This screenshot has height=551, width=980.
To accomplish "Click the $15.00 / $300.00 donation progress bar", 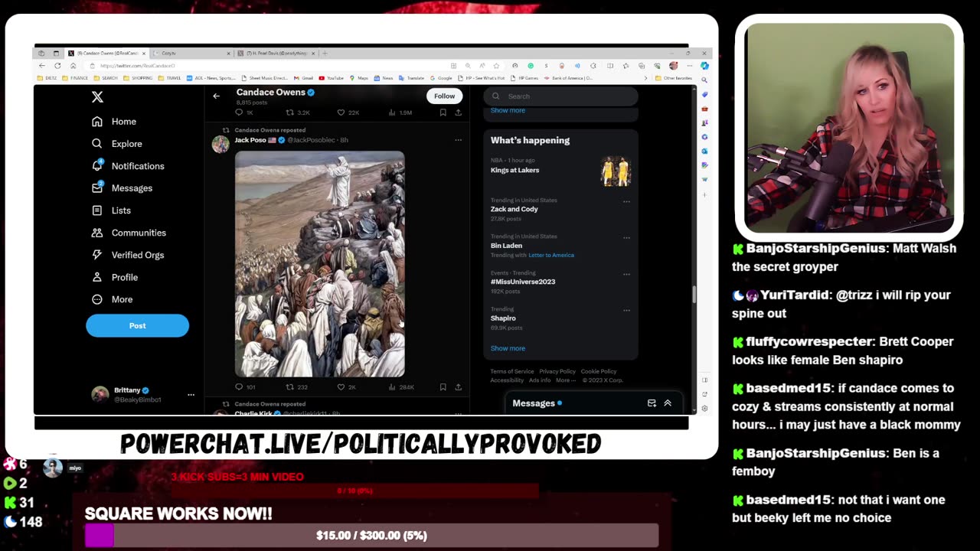I will (x=371, y=536).
